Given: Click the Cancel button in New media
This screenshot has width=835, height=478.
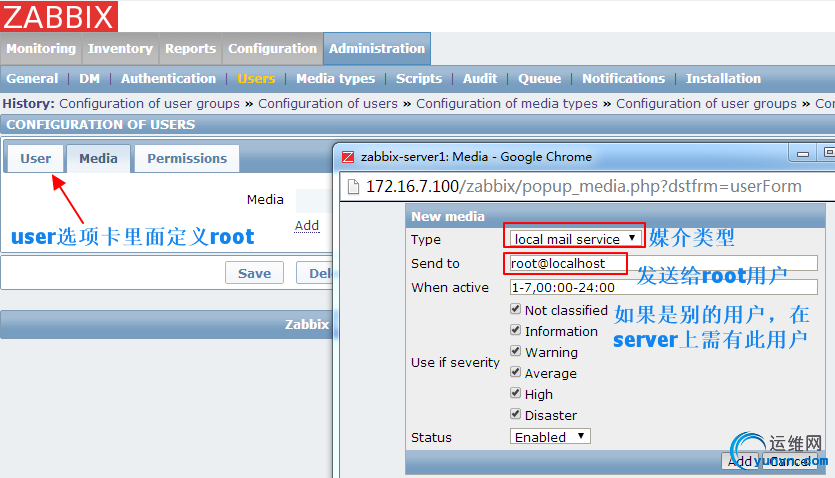Looking at the screenshot, I should coord(790,461).
